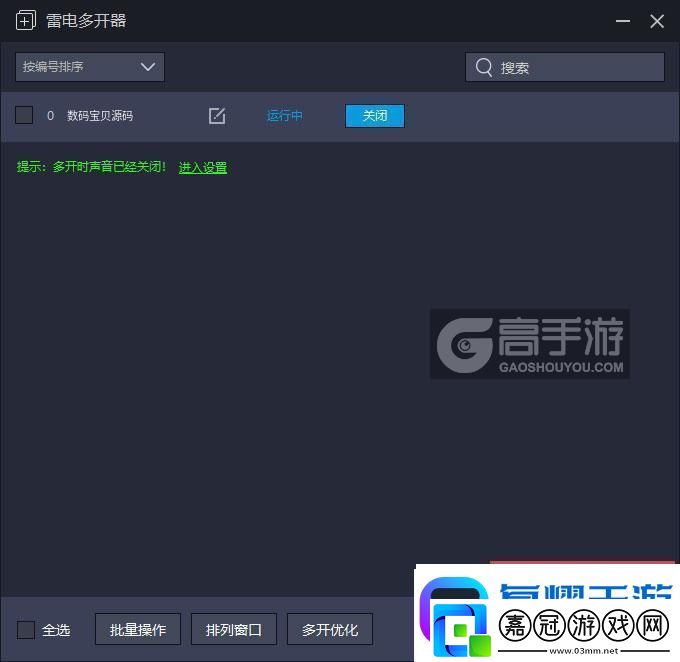This screenshot has width=680, height=662.
Task: Open the 按编号排序 sort dropdown
Action: [x=90, y=67]
